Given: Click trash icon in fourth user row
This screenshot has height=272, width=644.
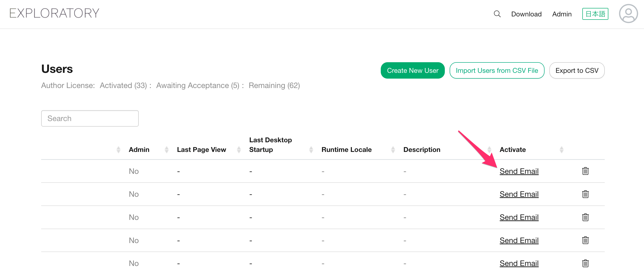Looking at the screenshot, I should pos(585,240).
